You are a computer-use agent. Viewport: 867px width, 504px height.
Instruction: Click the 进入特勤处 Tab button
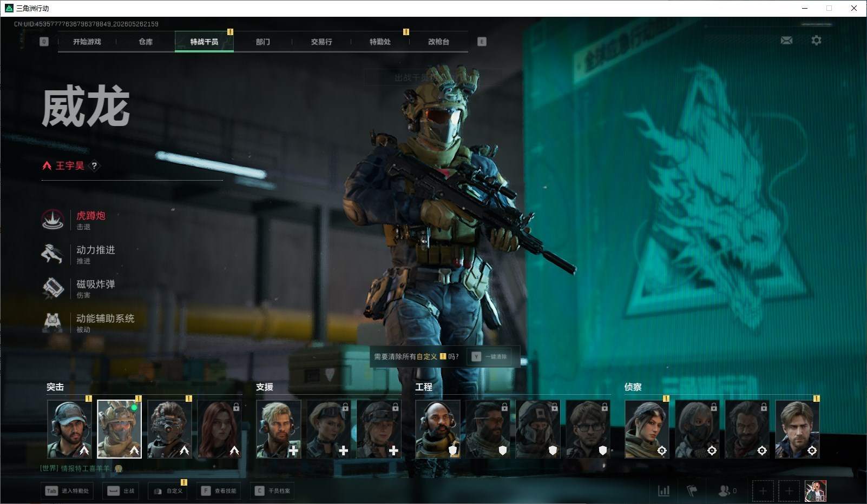coord(68,491)
